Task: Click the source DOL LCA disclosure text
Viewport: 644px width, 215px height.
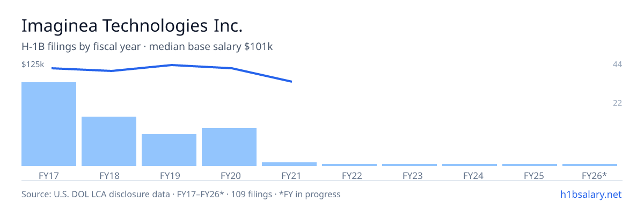Action: (x=181, y=194)
